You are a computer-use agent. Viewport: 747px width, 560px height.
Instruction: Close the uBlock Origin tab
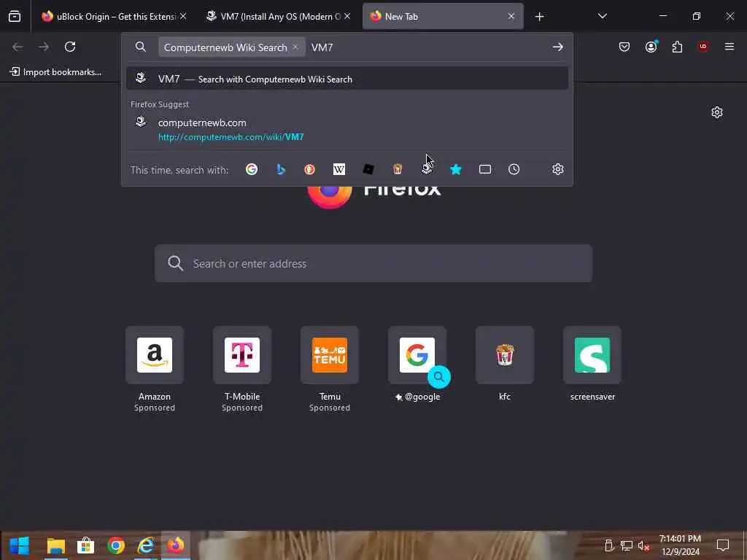tap(183, 17)
